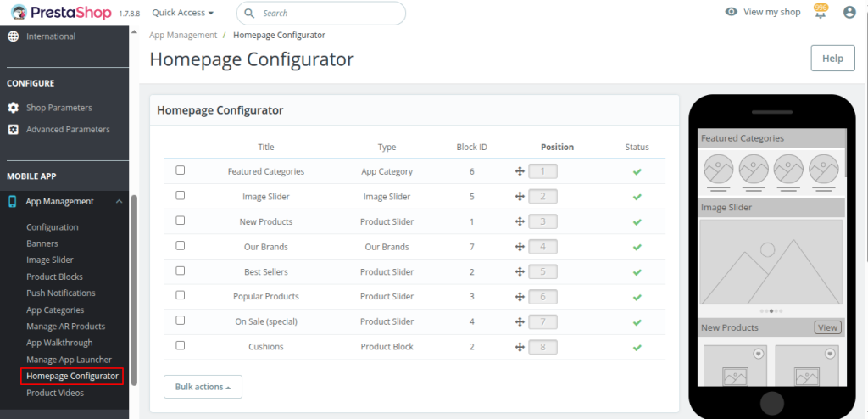868x419 pixels.
Task: Open the Banners menu item
Action: point(42,243)
